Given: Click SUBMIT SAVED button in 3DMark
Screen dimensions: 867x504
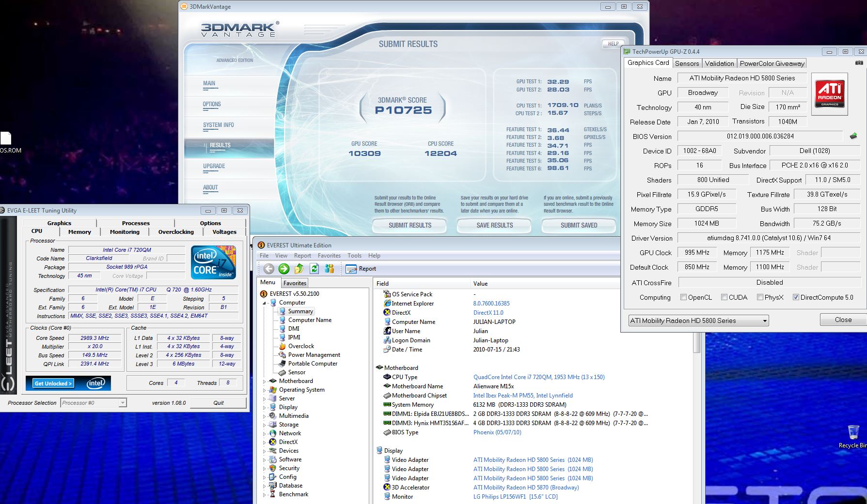Looking at the screenshot, I should pyautogui.click(x=579, y=226).
